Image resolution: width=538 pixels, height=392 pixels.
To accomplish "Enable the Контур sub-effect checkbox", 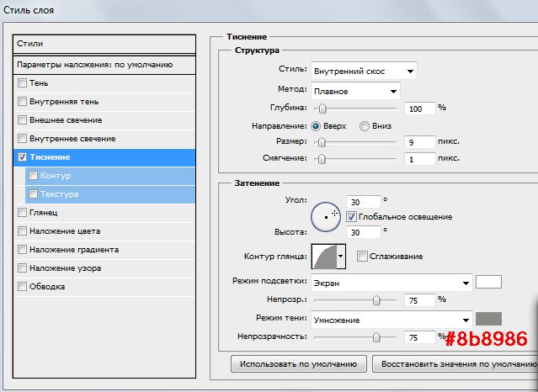I will pos(33,176).
